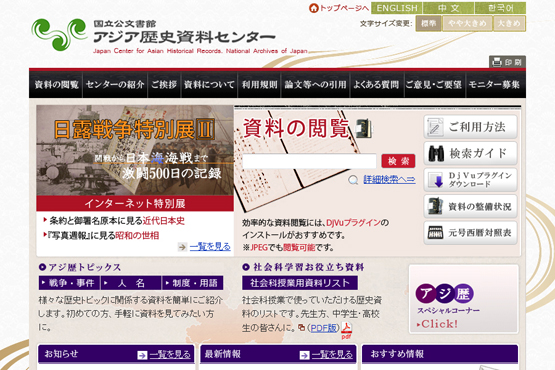Open 条約と御署名原本に見る近代日本史 link
Image resolution: width=555 pixels, height=370 pixels.
pyautogui.click(x=117, y=221)
